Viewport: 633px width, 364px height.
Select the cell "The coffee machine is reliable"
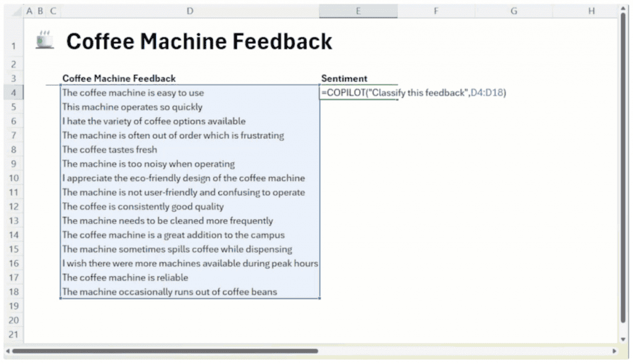point(125,277)
